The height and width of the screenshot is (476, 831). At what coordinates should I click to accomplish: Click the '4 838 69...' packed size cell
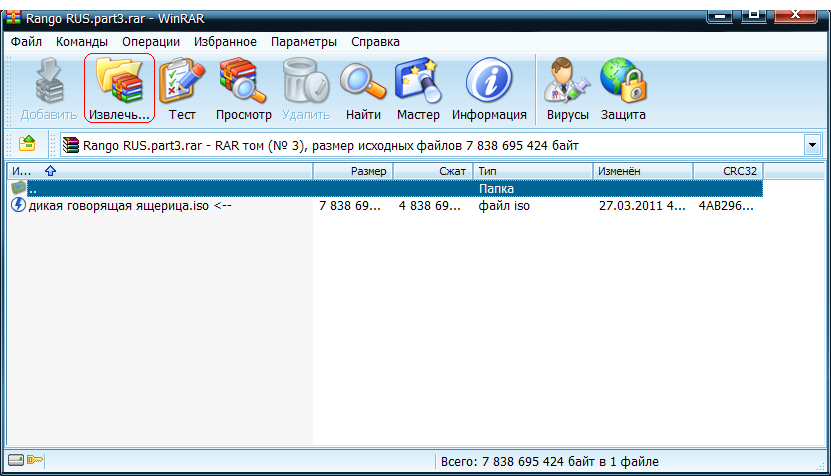pyautogui.click(x=430, y=206)
